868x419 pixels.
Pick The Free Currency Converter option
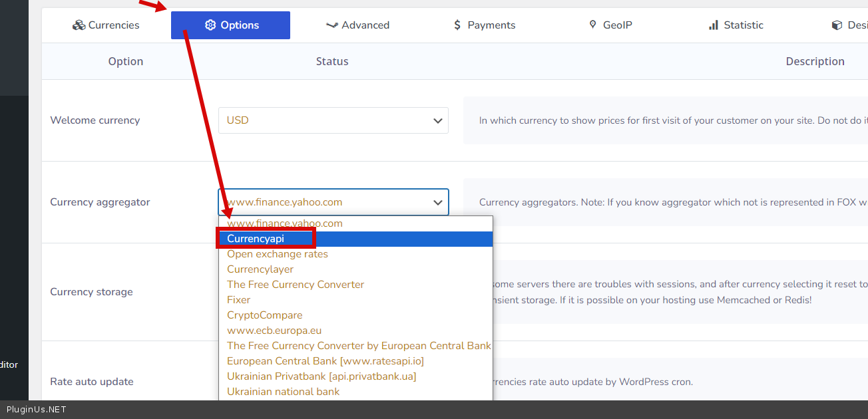coord(296,285)
